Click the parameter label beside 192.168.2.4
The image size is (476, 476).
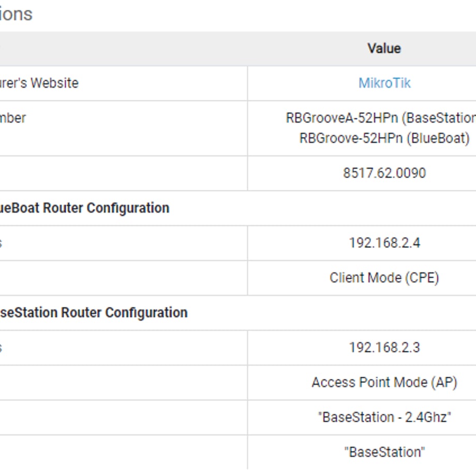pos(1,243)
